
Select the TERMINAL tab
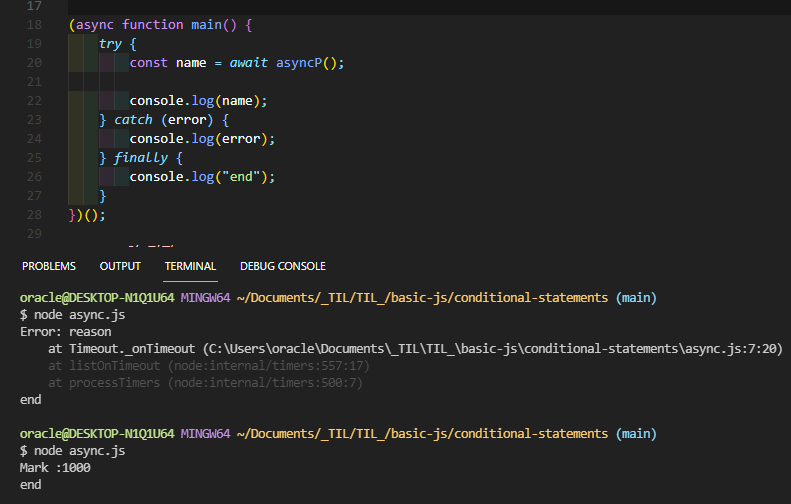coord(190,266)
